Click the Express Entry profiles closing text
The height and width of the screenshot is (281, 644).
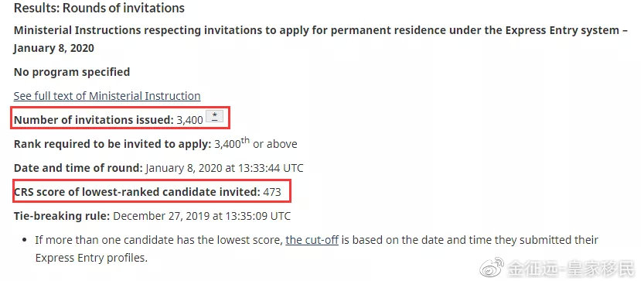[x=91, y=258]
